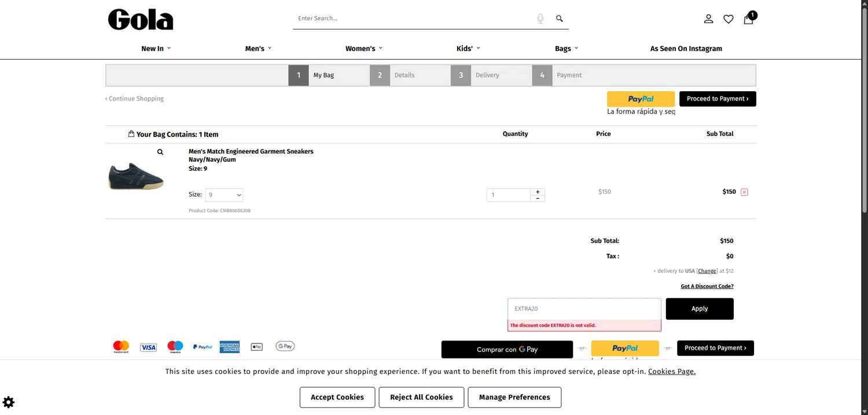Click the Mastercard payment icon
Viewport: 868px width, 415px height.
tap(121, 347)
